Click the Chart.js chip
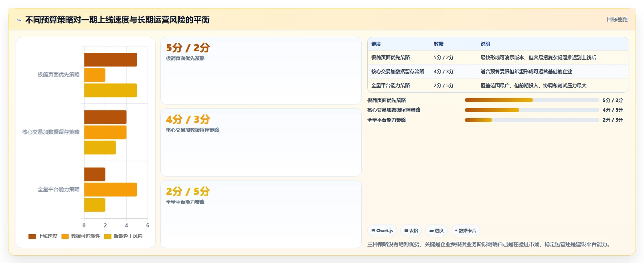 click(x=382, y=231)
